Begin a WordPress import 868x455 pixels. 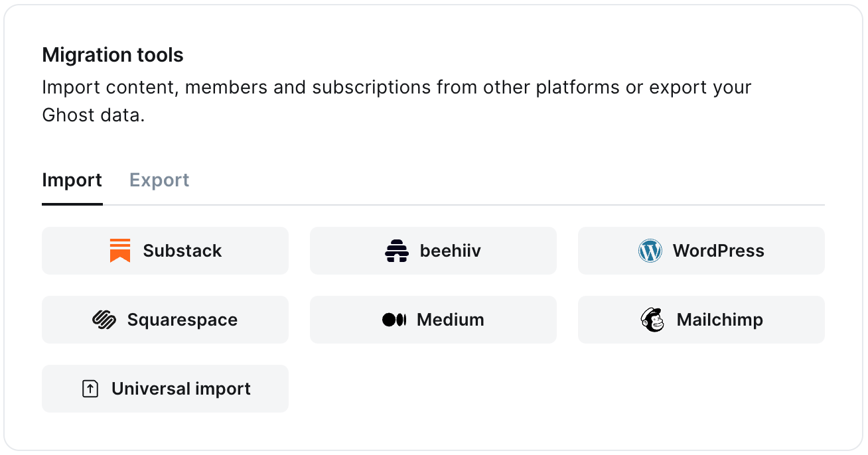coord(701,251)
